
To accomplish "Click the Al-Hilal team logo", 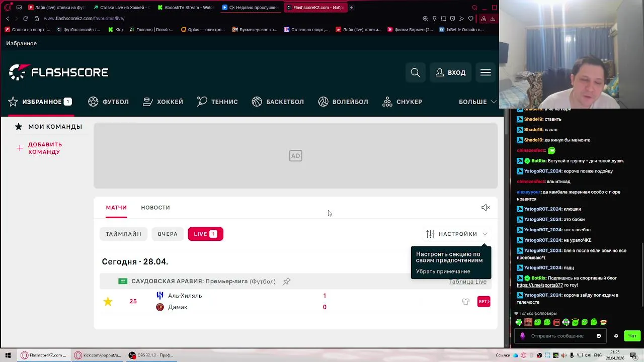I will pos(160,296).
